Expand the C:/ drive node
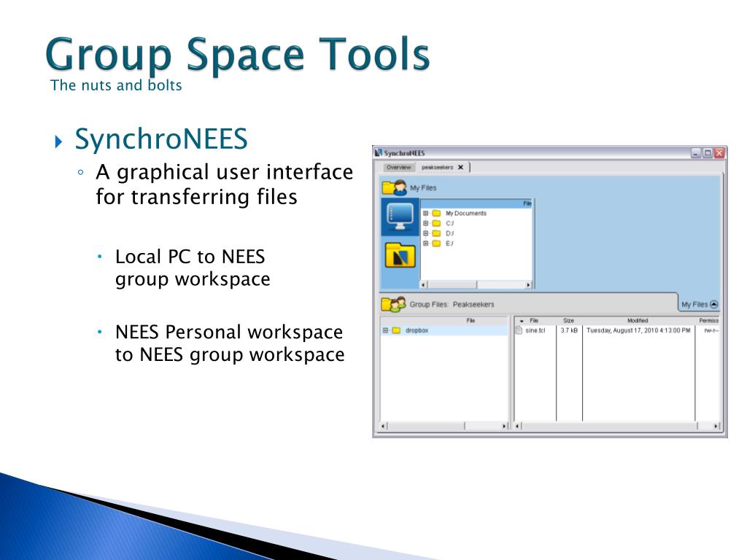This screenshot has height=560, width=747. pyautogui.click(x=426, y=223)
